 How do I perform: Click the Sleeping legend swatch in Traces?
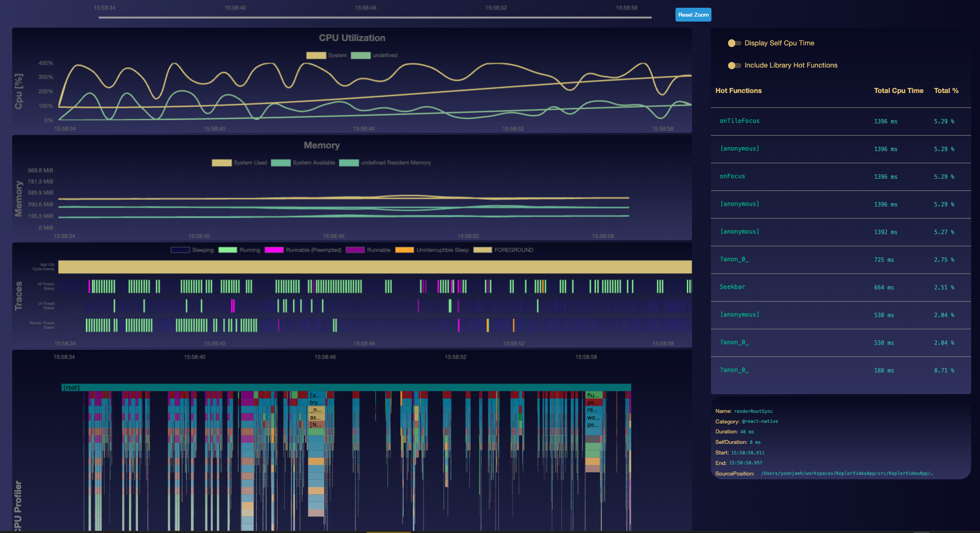pyautogui.click(x=180, y=250)
